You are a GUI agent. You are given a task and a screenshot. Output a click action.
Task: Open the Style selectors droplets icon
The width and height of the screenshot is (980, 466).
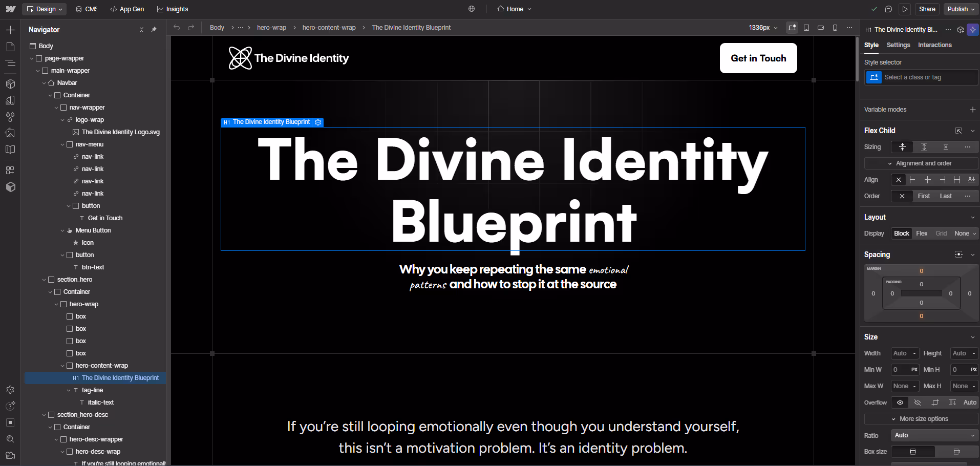[x=10, y=117]
